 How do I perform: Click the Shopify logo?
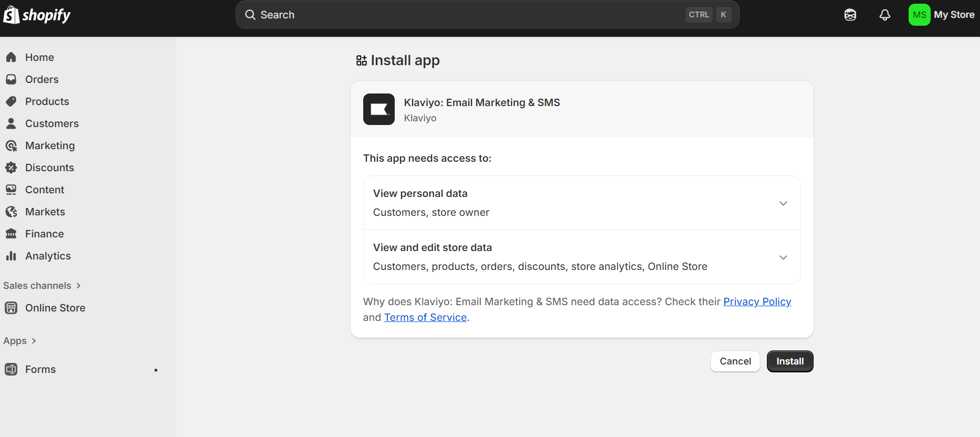(37, 15)
